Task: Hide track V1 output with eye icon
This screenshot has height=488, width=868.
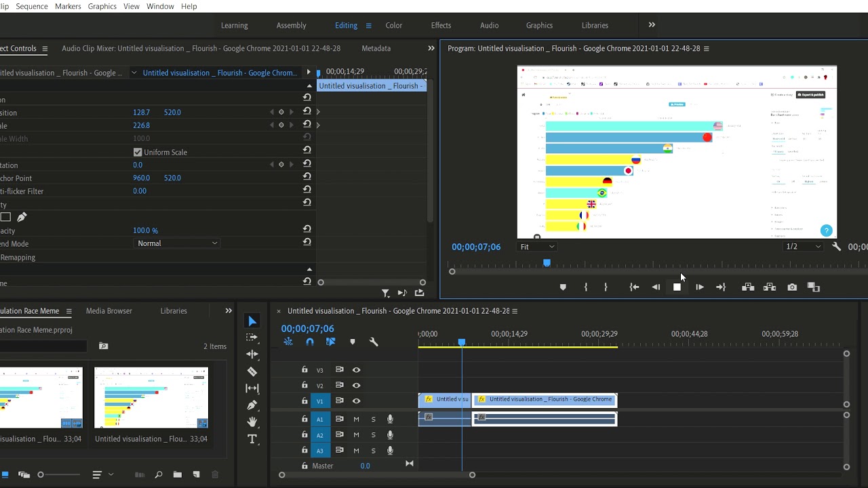Action: point(356,401)
